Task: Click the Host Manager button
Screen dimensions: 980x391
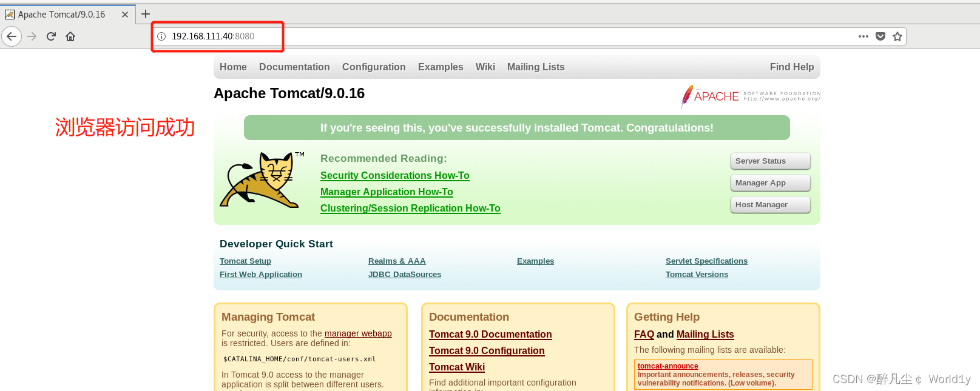Action: click(771, 205)
